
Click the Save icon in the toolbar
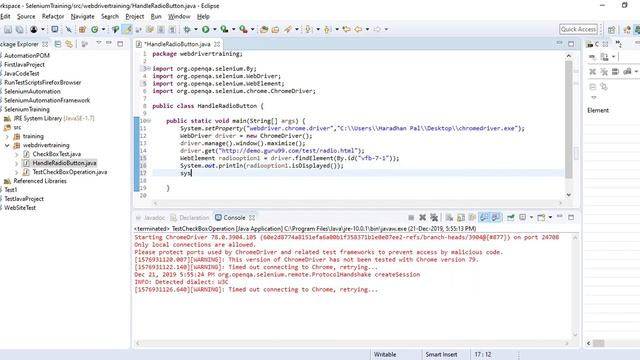8,29
